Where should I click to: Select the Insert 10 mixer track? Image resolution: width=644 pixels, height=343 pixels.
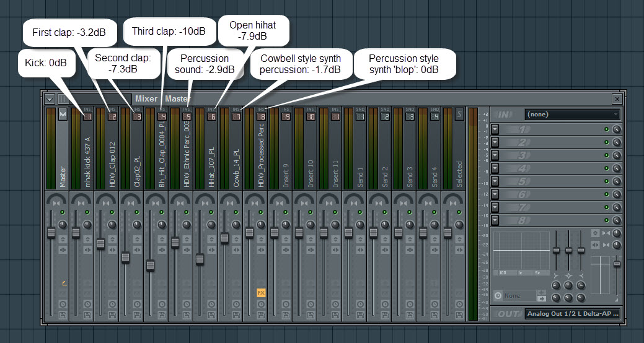[311, 173]
